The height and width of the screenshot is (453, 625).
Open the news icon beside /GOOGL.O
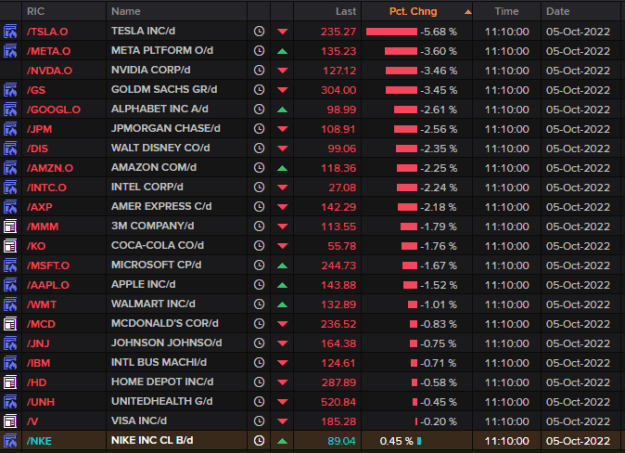coord(10,110)
